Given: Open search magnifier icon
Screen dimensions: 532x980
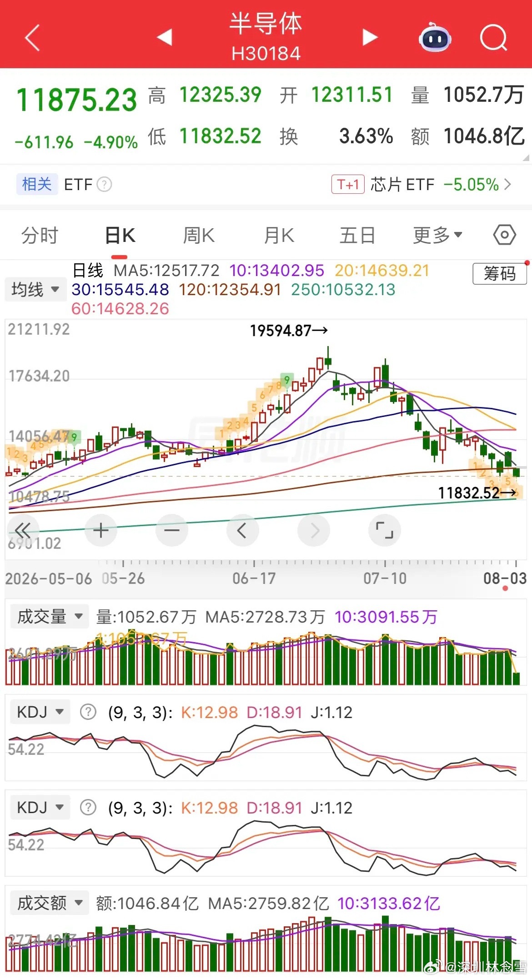Looking at the screenshot, I should [494, 38].
